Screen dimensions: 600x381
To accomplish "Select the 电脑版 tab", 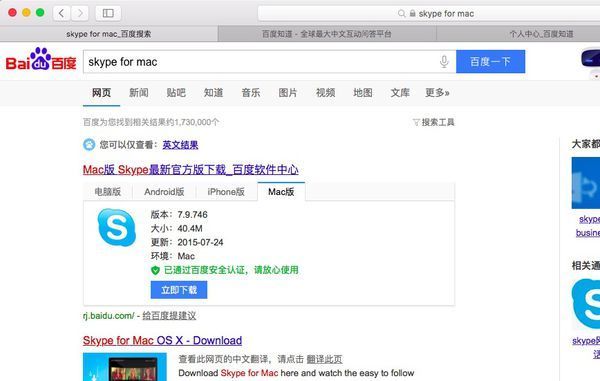I will [108, 191].
